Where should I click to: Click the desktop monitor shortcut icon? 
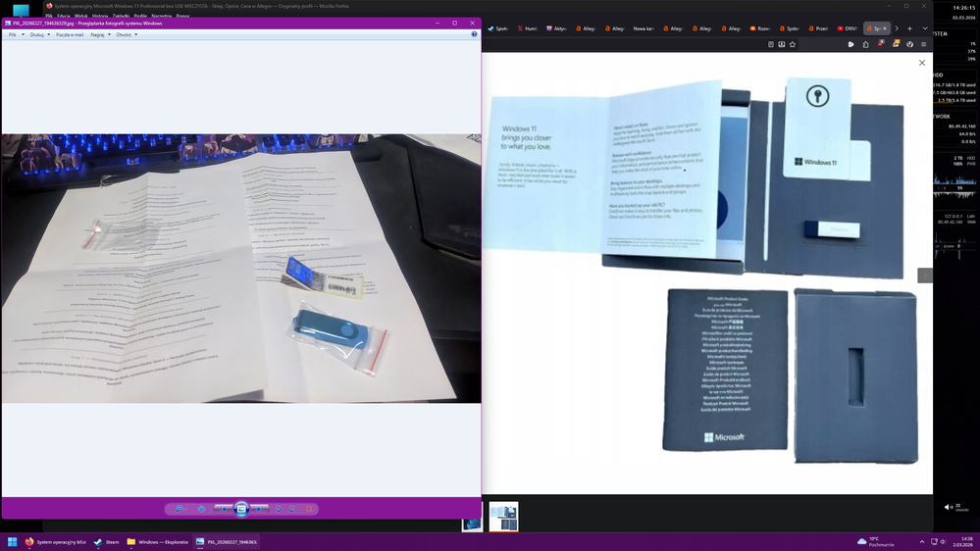pos(21,10)
